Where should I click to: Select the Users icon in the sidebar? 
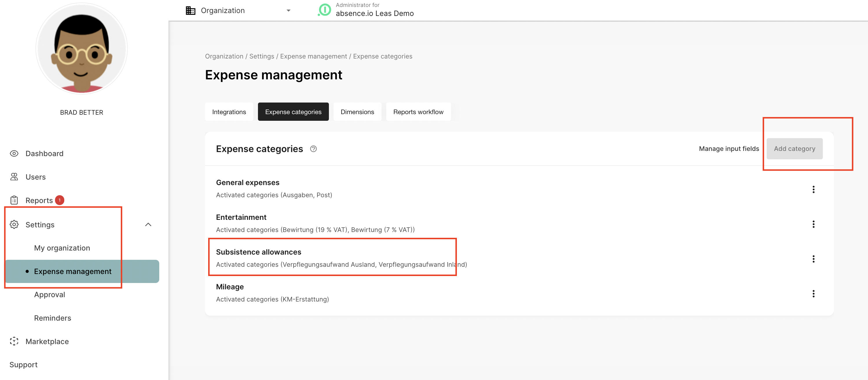[x=14, y=177]
